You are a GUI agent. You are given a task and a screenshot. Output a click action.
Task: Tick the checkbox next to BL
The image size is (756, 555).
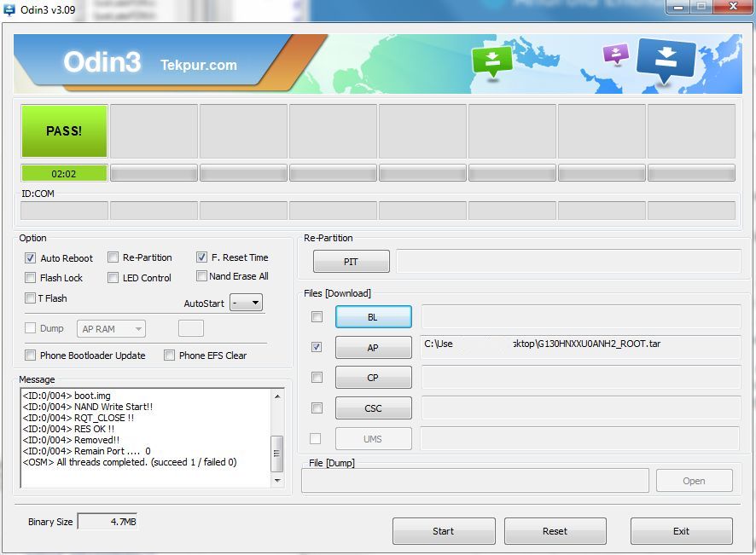(x=317, y=316)
